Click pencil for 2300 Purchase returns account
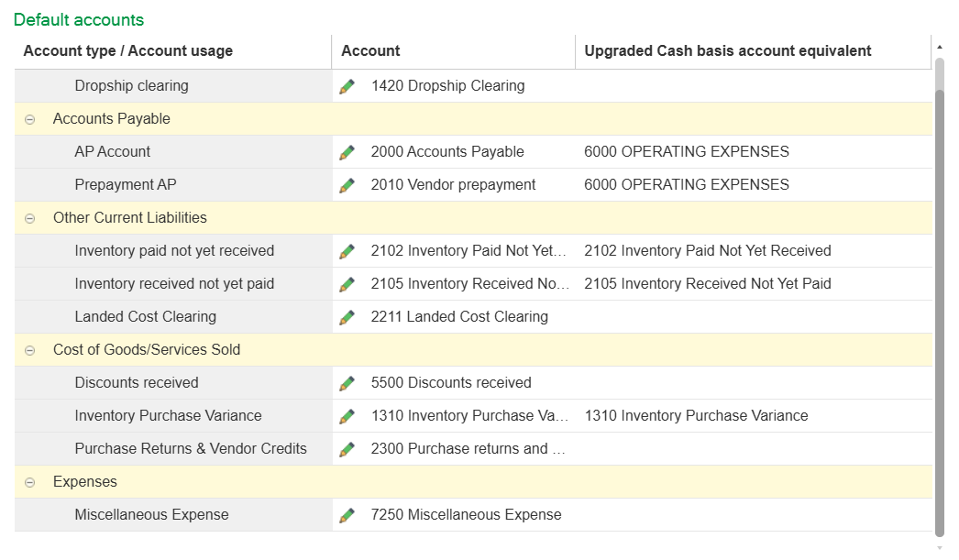The height and width of the screenshot is (560, 959). point(347,449)
